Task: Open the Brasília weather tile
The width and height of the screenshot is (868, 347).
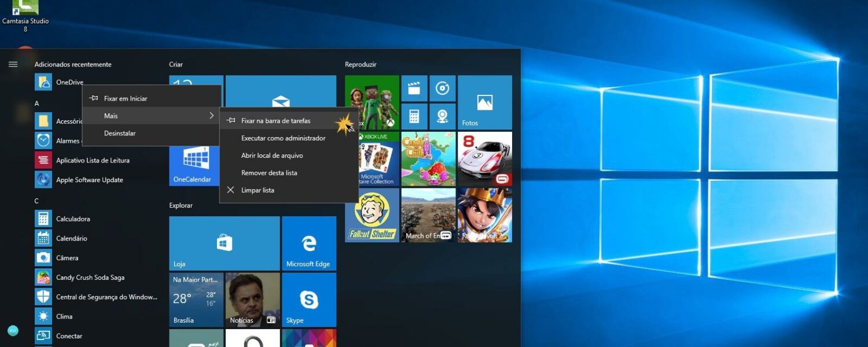Action: pos(196,300)
